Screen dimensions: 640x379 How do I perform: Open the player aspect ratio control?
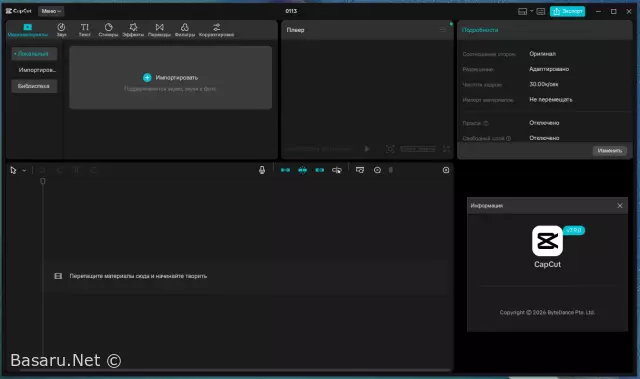418,149
